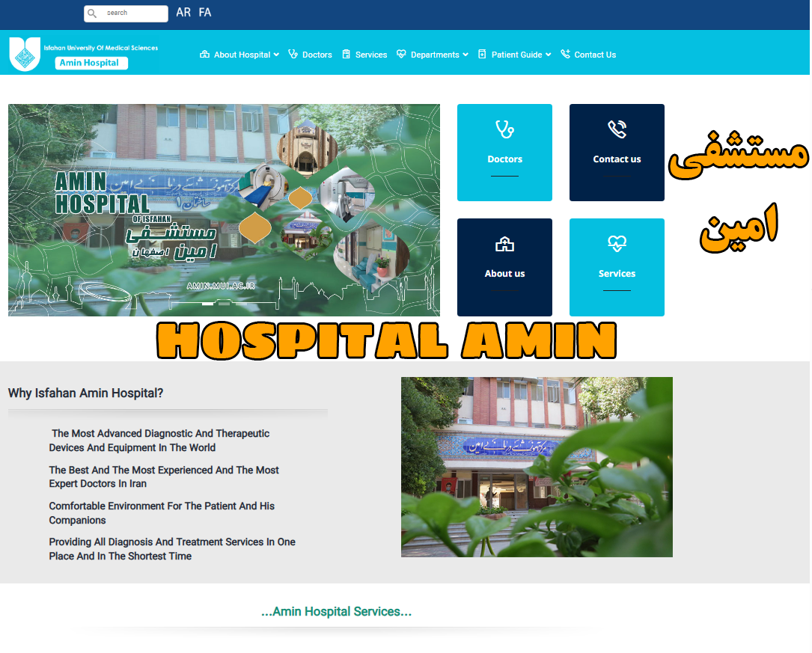Click the search magnifier icon

pos(91,13)
